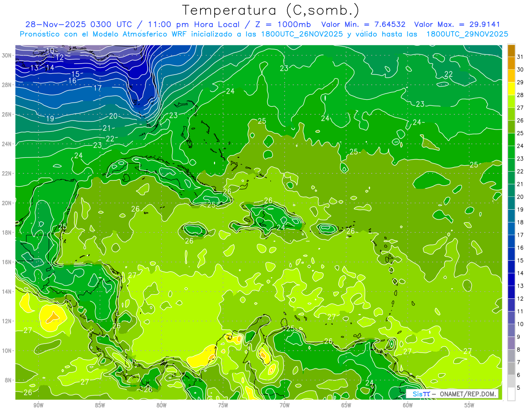Select the 10N latitude axis label
The width and height of the screenshot is (532, 411).
click(7, 351)
